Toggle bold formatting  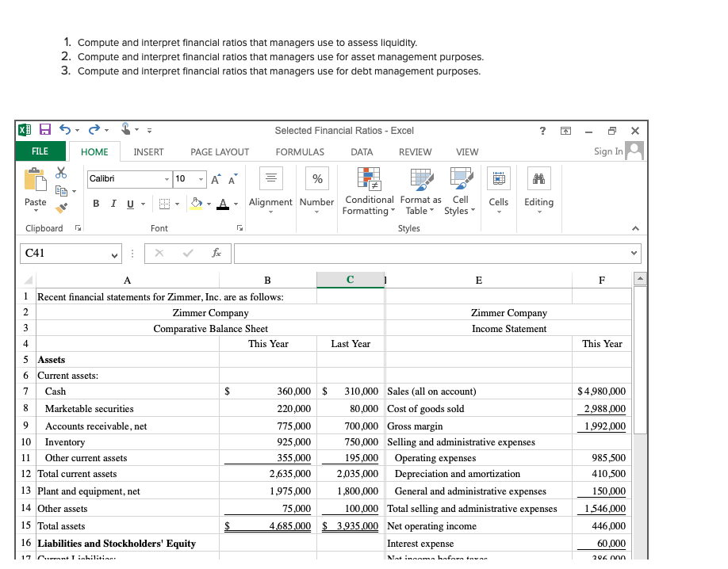tap(96, 204)
